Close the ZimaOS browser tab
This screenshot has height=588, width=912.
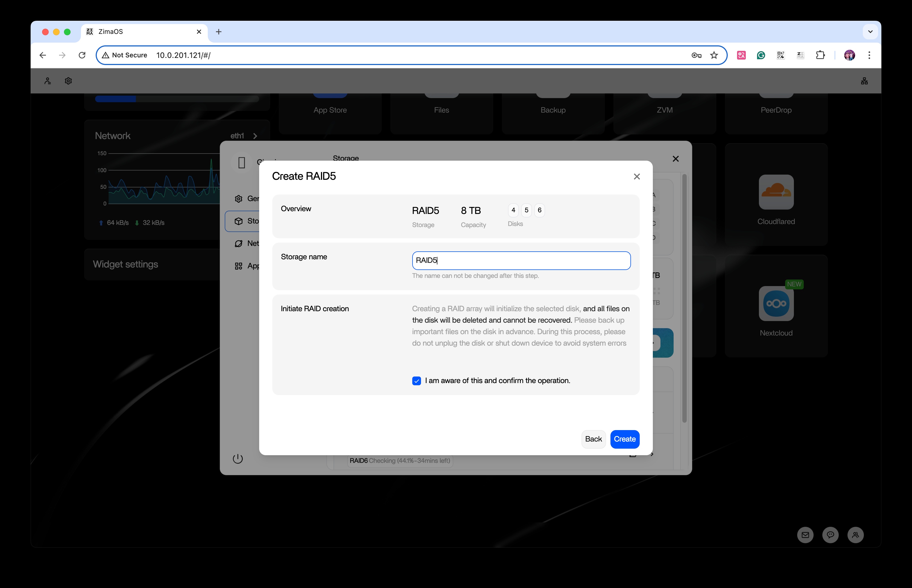pos(199,32)
